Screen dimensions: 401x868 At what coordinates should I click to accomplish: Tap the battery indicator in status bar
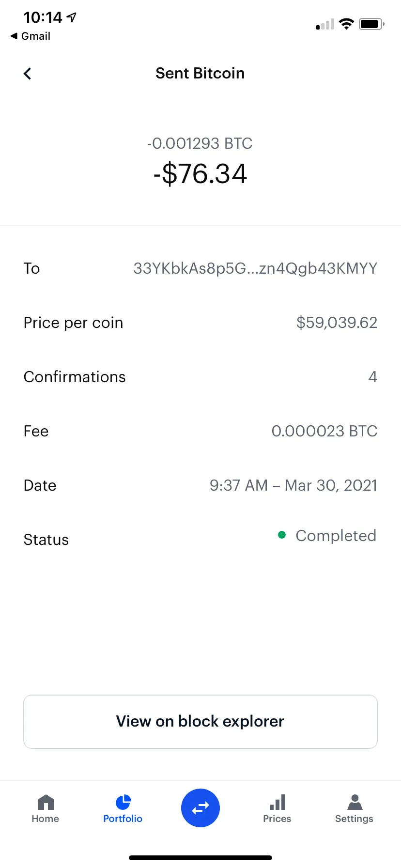371,24
